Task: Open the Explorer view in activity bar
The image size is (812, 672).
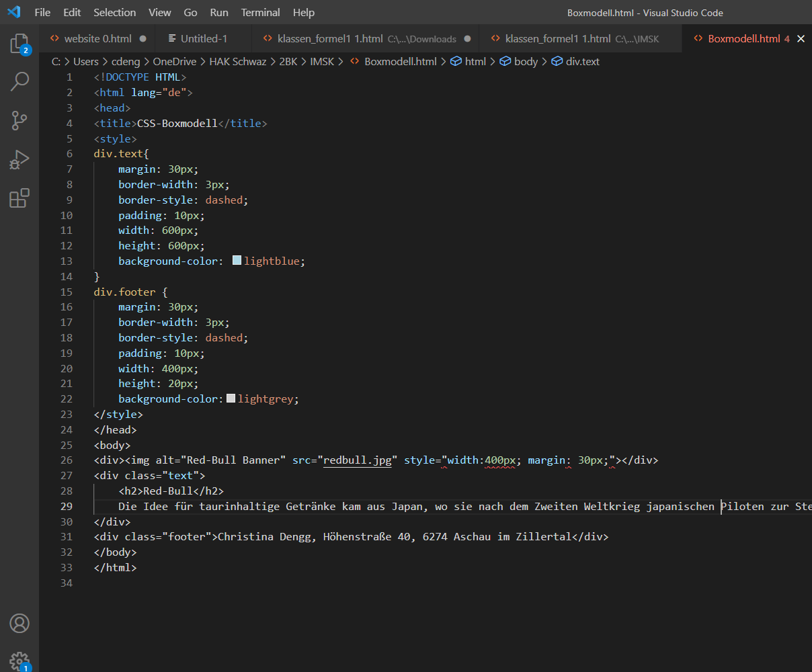Action: point(19,44)
